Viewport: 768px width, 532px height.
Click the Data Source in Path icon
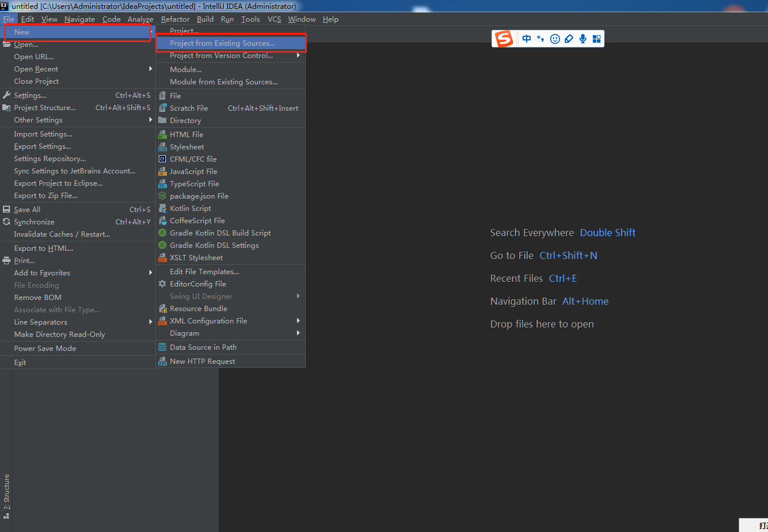pos(162,347)
